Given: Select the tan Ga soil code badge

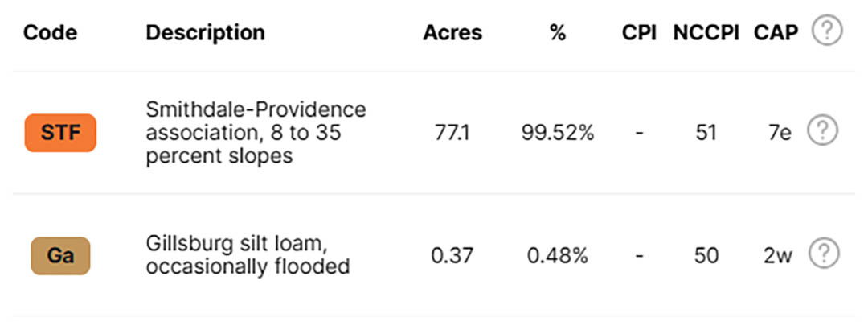Looking at the screenshot, I should pyautogui.click(x=60, y=256).
